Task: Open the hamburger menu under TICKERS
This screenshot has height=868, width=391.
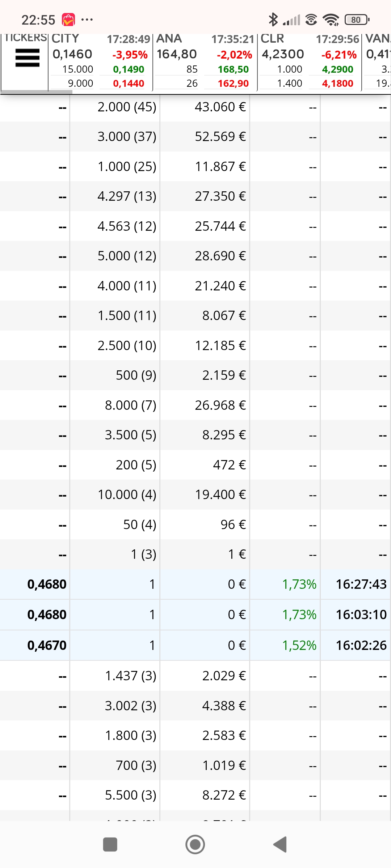Action: click(28, 58)
